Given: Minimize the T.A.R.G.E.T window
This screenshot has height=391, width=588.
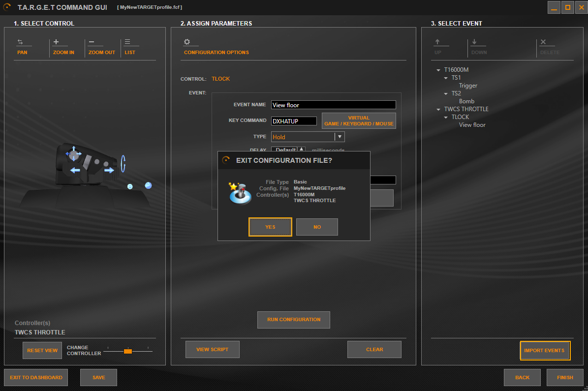Looking at the screenshot, I should [554, 7].
